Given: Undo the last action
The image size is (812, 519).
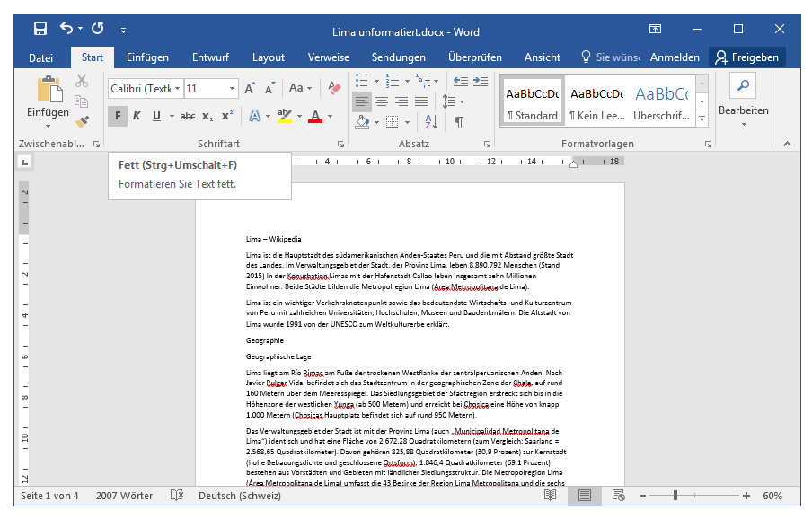Looking at the screenshot, I should point(66,28).
